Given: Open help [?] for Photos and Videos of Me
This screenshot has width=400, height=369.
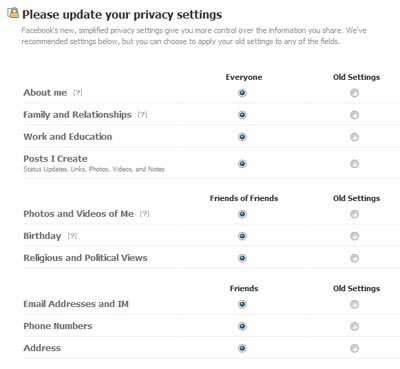Looking at the screenshot, I should 144,213.
